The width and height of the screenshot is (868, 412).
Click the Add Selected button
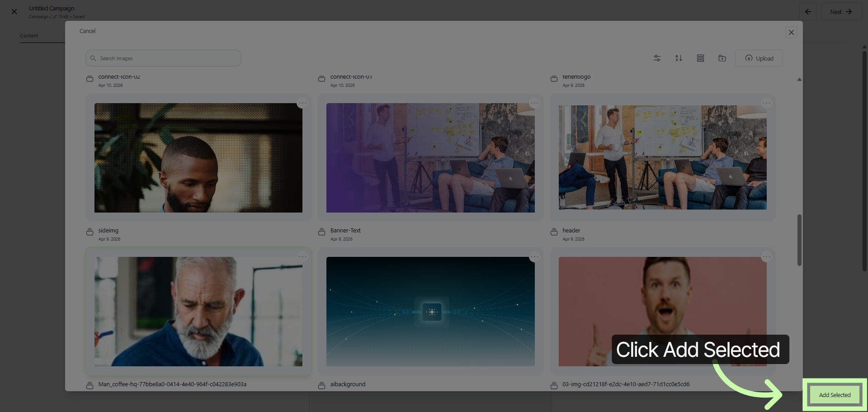point(835,395)
